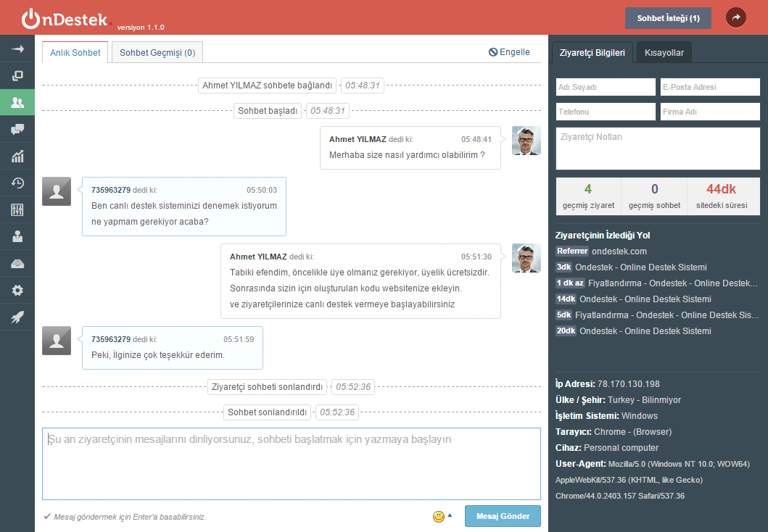The height and width of the screenshot is (532, 768).
Task: Click the inbox tray icon in sidebar
Action: [17, 263]
